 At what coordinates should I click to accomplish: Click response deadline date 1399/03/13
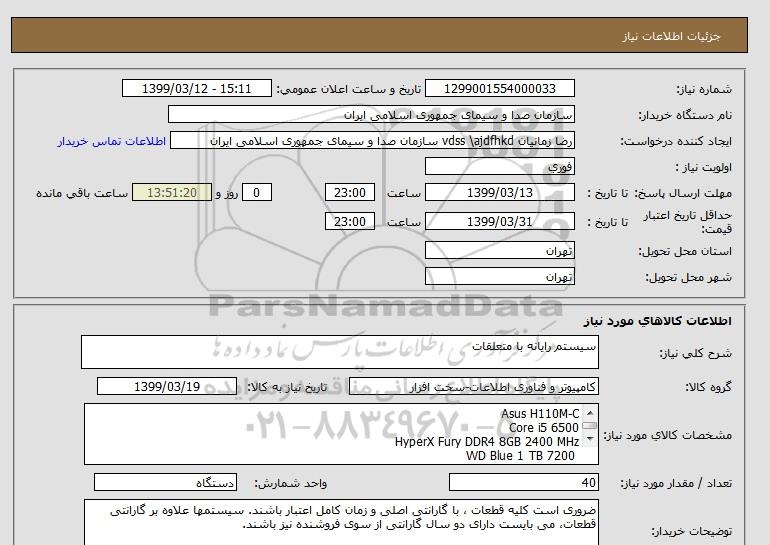499,193
